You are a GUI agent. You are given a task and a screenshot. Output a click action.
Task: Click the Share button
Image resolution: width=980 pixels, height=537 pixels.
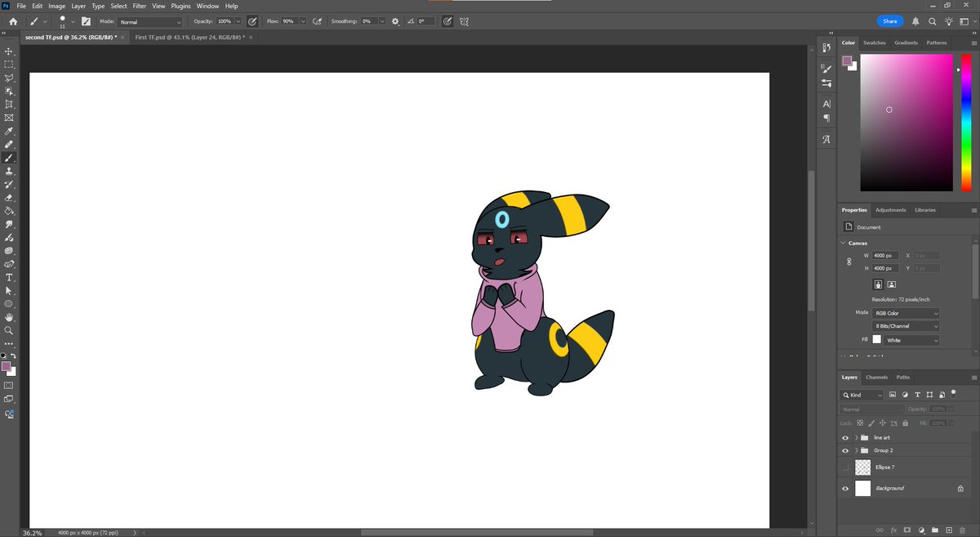[890, 21]
